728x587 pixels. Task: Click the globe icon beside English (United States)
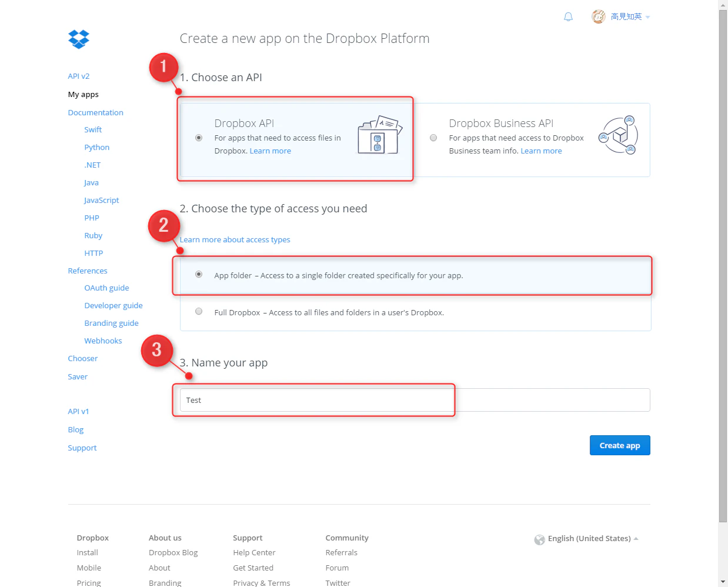coord(539,539)
